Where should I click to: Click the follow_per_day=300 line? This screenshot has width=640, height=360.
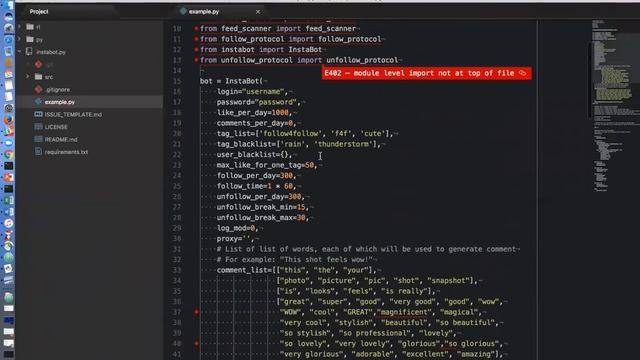pos(257,176)
